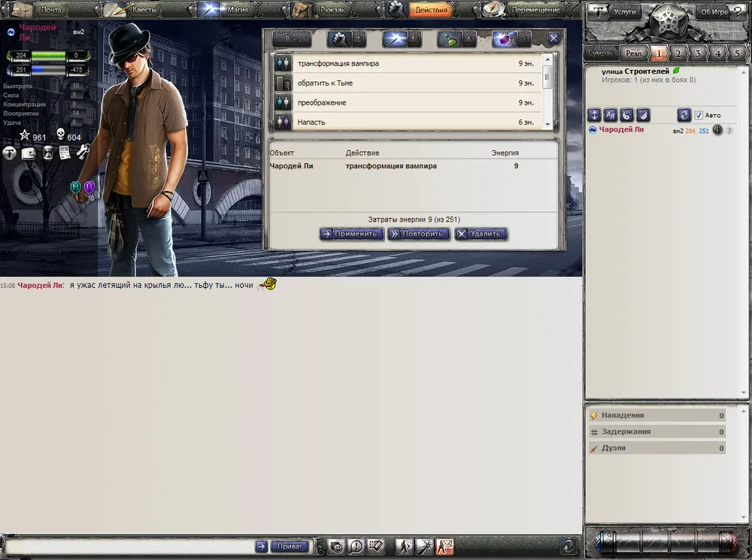Select twilight layer tab 3
This screenshot has width=752, height=560.
pyautogui.click(x=698, y=53)
